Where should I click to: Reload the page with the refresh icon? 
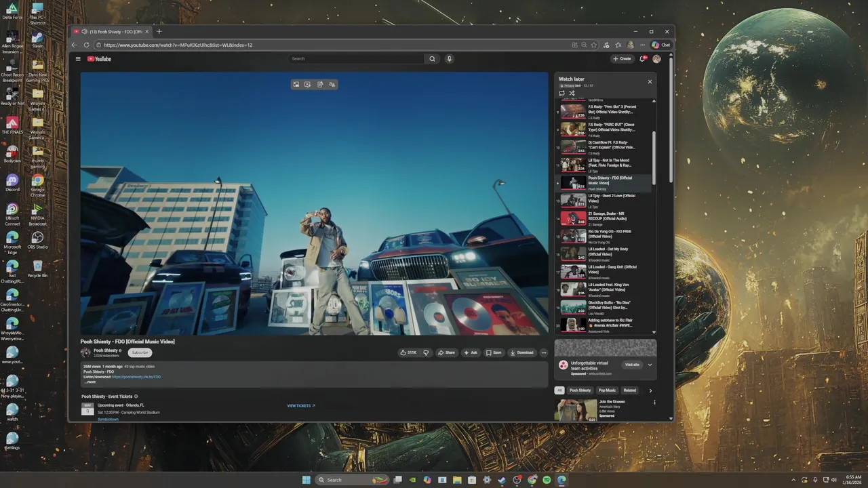[x=86, y=45]
